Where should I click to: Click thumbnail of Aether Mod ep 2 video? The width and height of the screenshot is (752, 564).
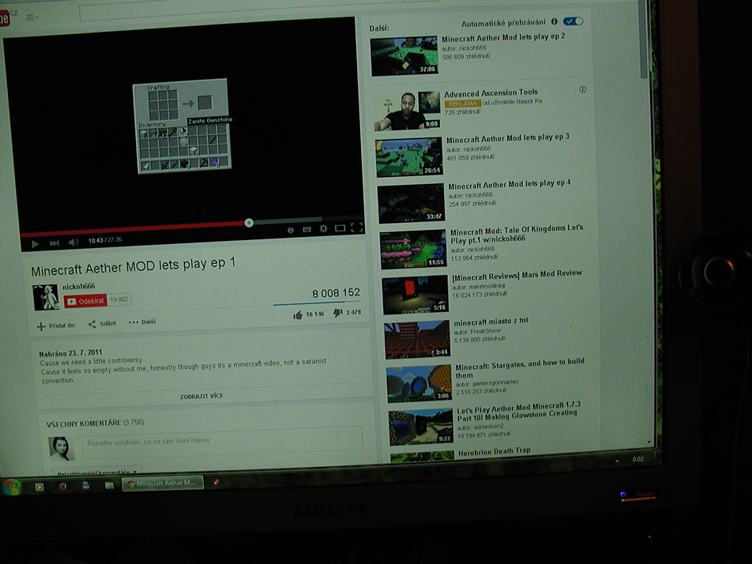click(x=404, y=56)
